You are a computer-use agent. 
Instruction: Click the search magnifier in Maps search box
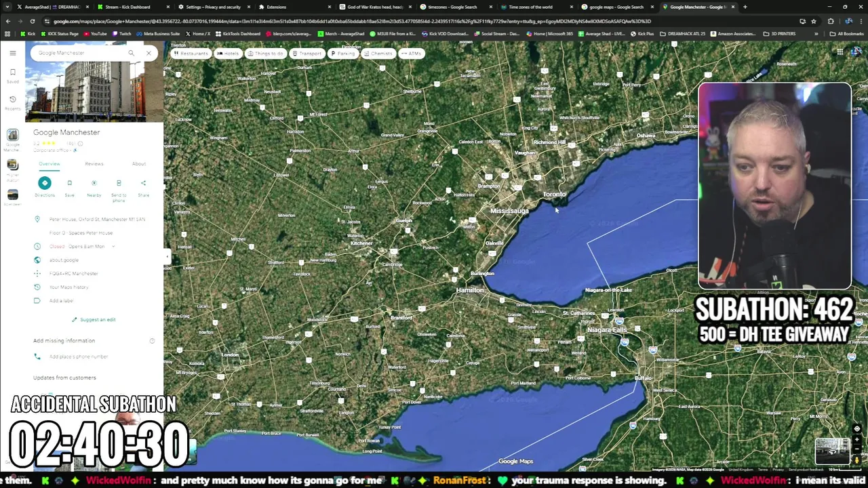click(131, 53)
